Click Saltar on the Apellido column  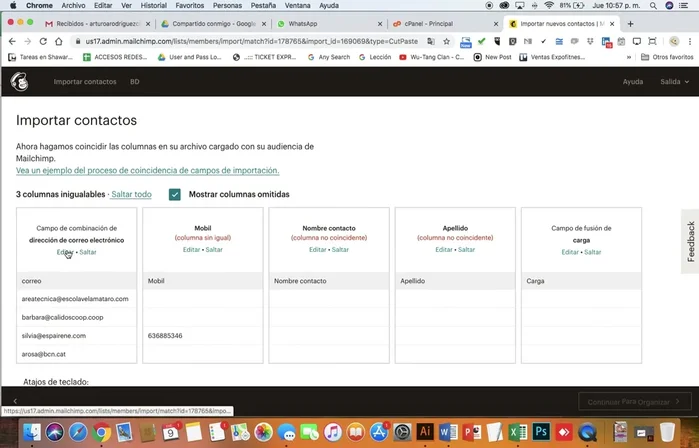(x=466, y=250)
